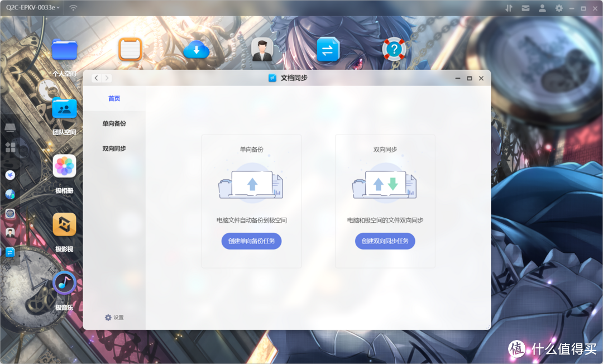
Task: Click the 创建单向备份任务 button
Action: [x=251, y=241]
